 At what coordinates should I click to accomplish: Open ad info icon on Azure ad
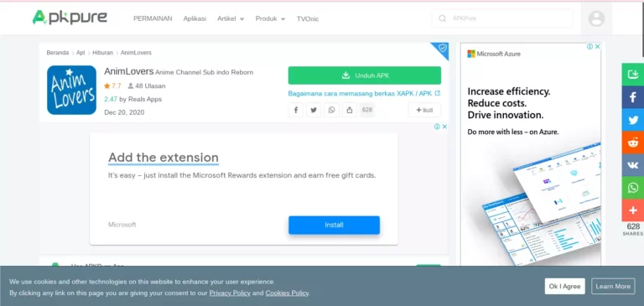tap(589, 46)
